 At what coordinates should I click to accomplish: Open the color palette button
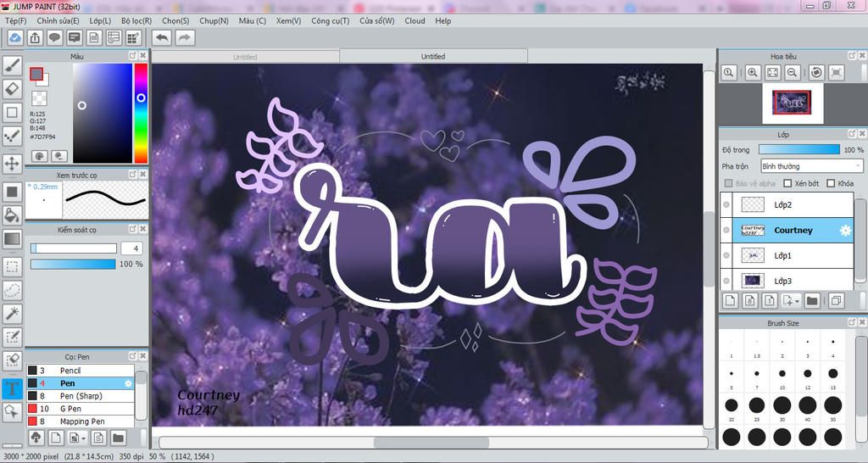[x=39, y=156]
